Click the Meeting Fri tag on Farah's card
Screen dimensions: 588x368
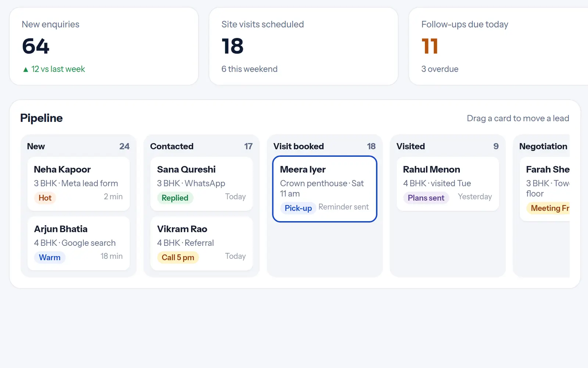tap(548, 208)
